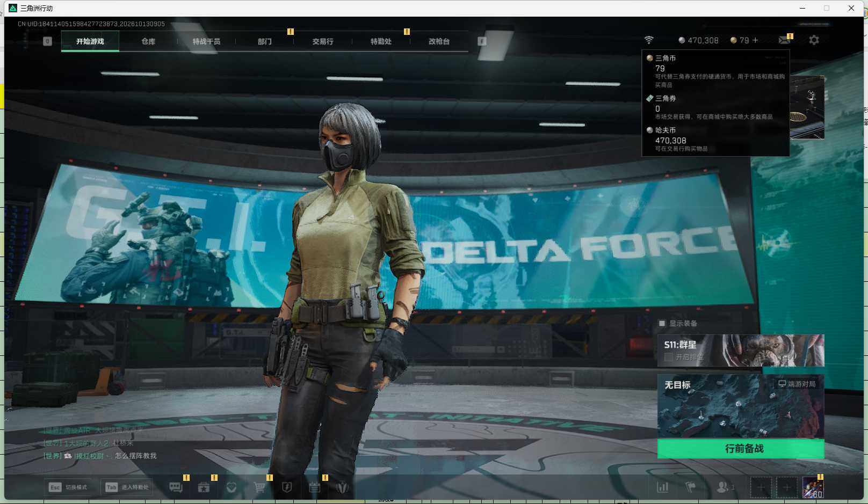
Task: Click the first empty teammate plus slot
Action: [x=761, y=487]
